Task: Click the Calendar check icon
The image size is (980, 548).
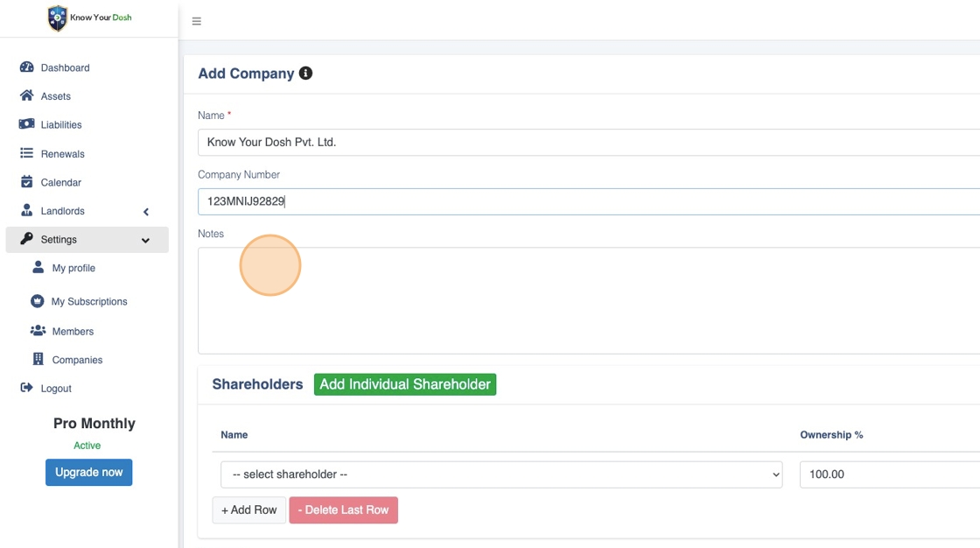Action: pos(26,182)
